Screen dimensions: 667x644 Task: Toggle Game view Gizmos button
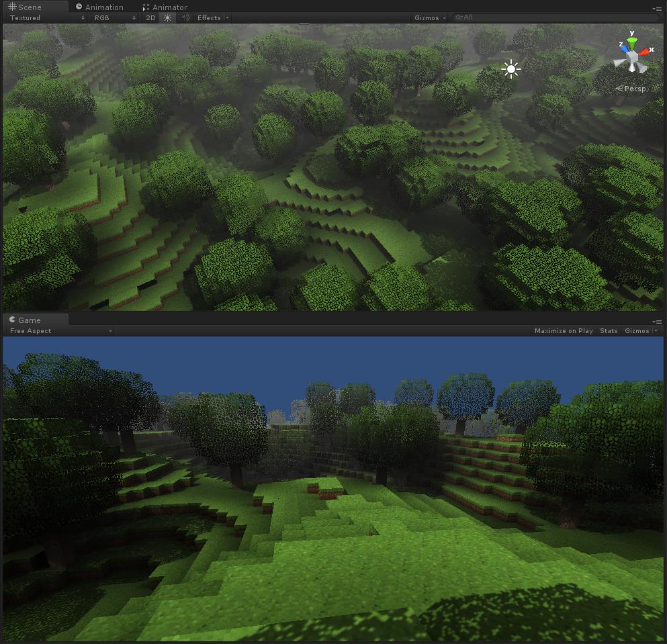point(637,331)
